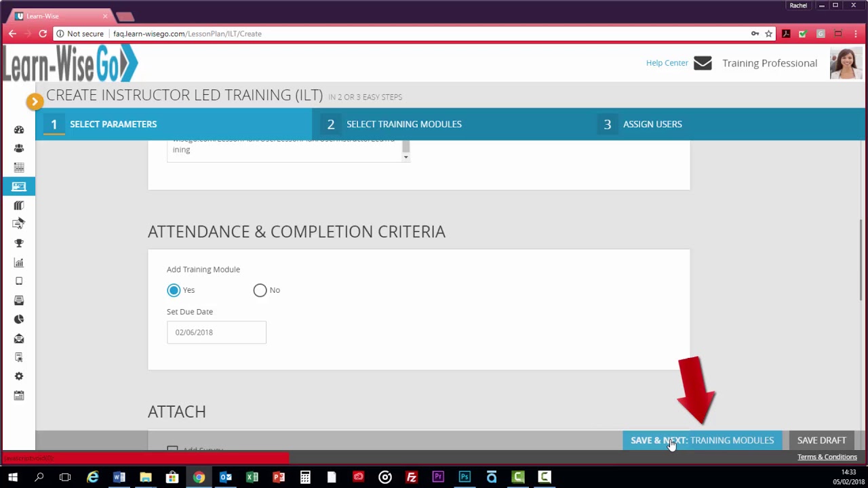Open the users group icon in sidebar
The width and height of the screenshot is (868, 488).
pyautogui.click(x=19, y=148)
